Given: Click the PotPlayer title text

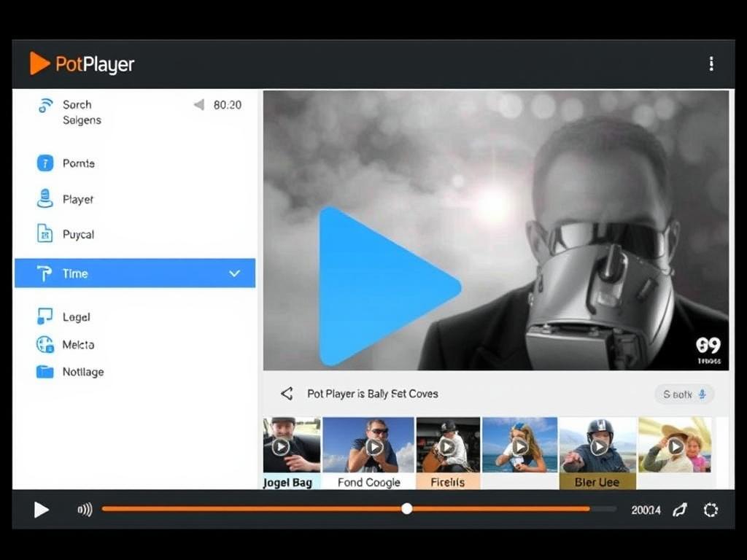Looking at the screenshot, I should (x=95, y=64).
